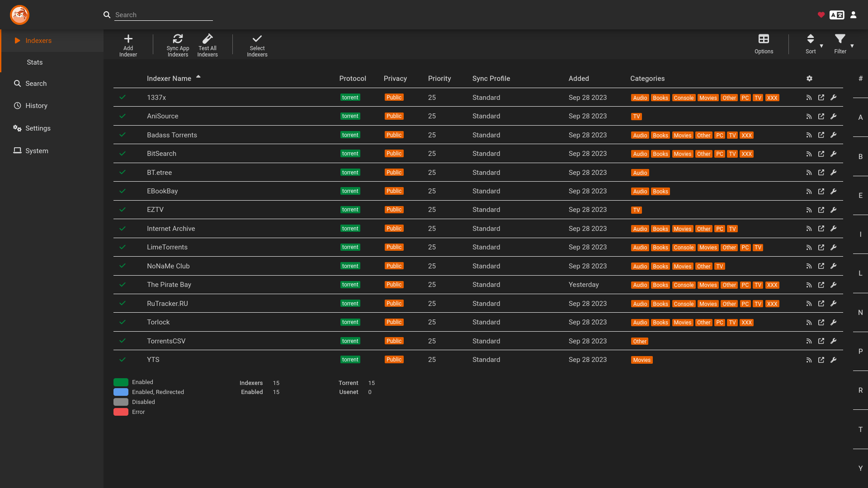Click the Movies category tag for YTS
The image size is (868, 488).
(642, 360)
